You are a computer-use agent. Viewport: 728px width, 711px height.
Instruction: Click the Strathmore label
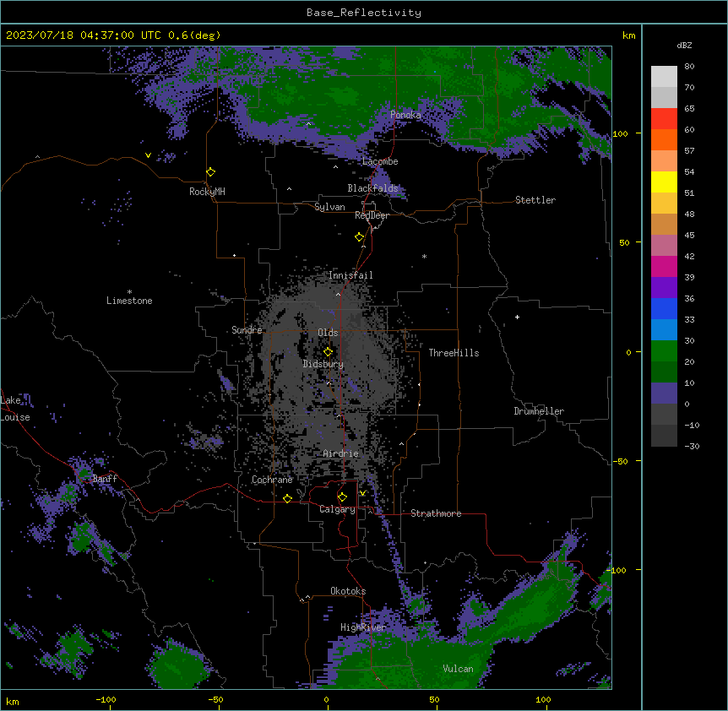pyautogui.click(x=436, y=513)
